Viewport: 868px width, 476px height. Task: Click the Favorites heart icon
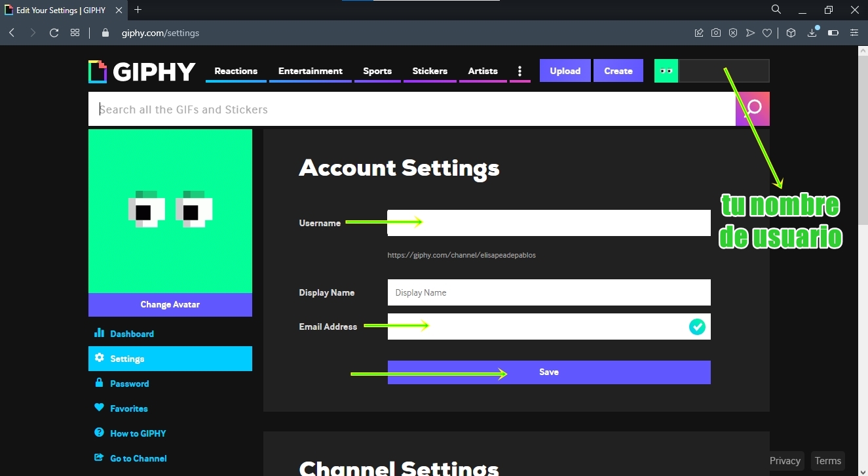pyautogui.click(x=100, y=408)
